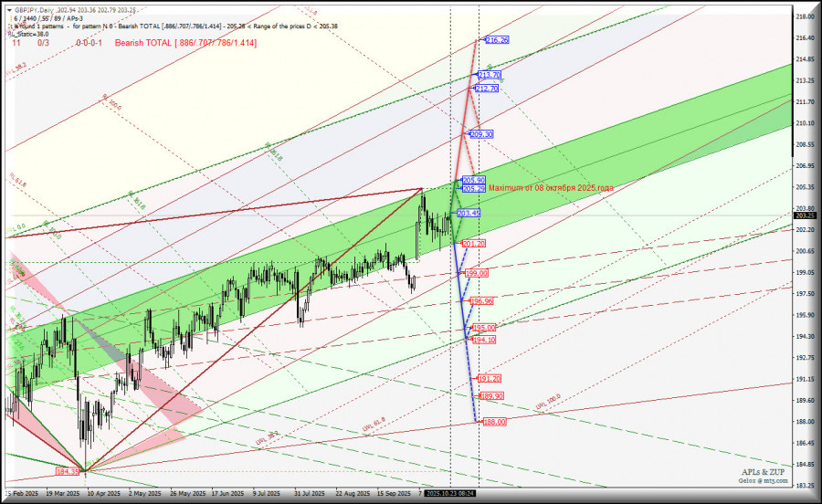
Task: Click the 218.00 tick on the price scale
Action: [x=806, y=16]
